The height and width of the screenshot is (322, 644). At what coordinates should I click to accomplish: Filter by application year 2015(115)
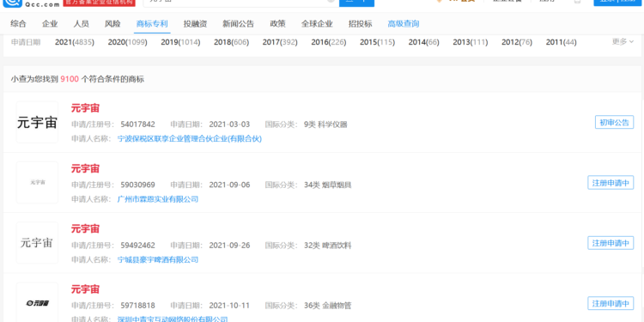pyautogui.click(x=377, y=42)
